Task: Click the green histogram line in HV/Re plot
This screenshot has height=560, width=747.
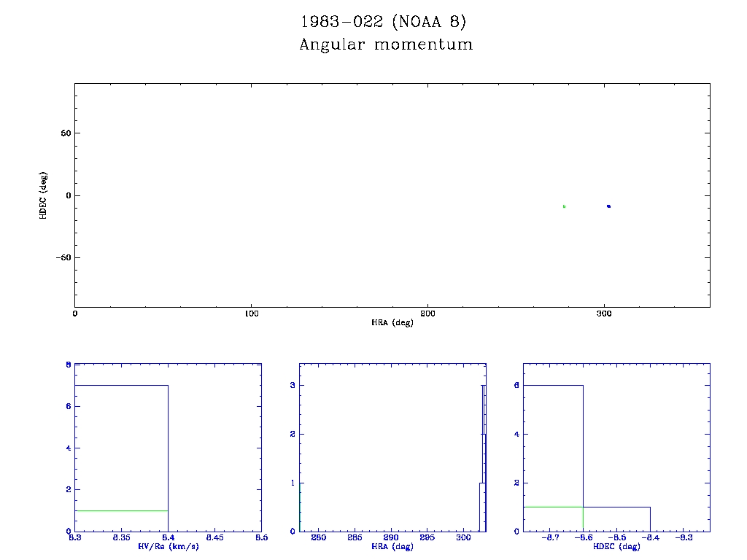Action: coord(122,510)
